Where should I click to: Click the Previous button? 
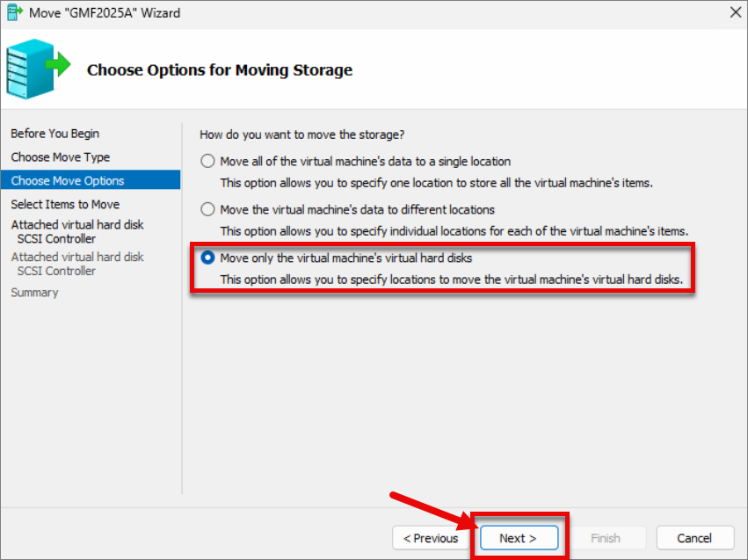pyautogui.click(x=431, y=538)
